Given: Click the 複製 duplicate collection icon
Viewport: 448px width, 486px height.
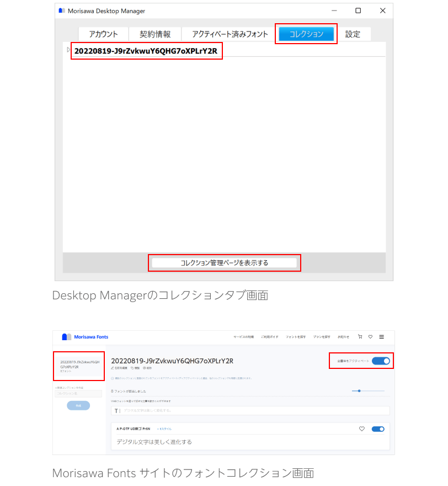Looking at the screenshot, I should [x=132, y=367].
